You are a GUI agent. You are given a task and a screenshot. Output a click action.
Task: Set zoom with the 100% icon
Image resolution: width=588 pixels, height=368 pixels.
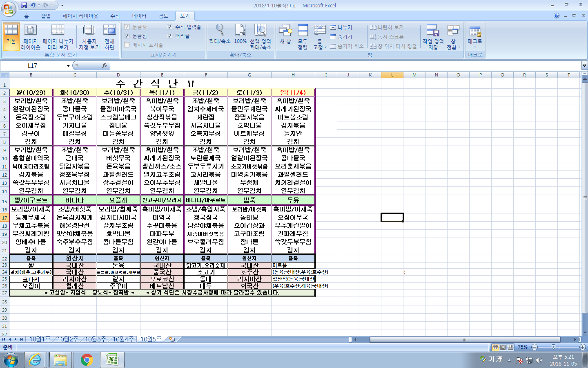tap(240, 34)
